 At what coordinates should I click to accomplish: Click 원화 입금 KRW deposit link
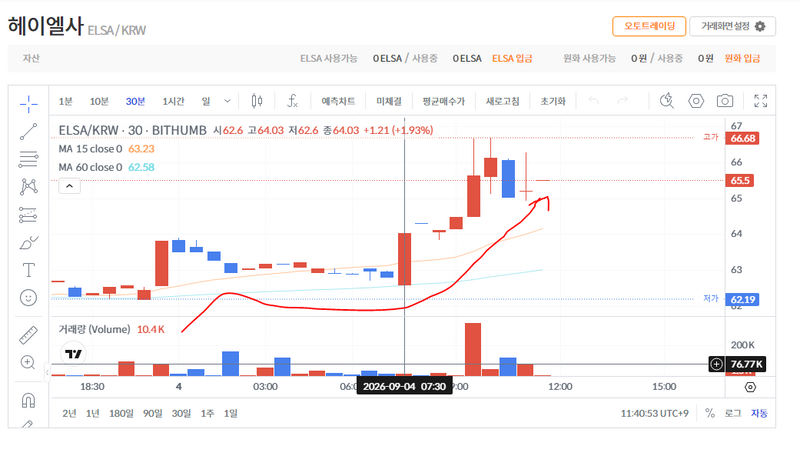(x=742, y=59)
